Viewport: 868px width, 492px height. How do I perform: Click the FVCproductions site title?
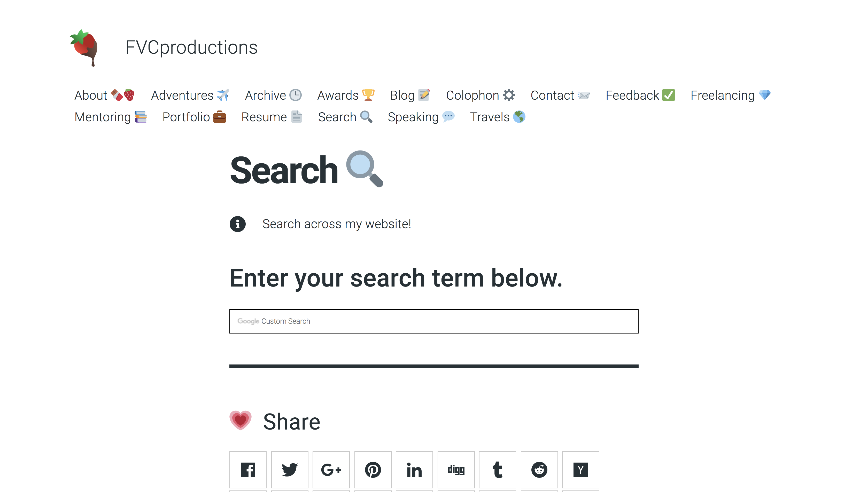pyautogui.click(x=191, y=47)
